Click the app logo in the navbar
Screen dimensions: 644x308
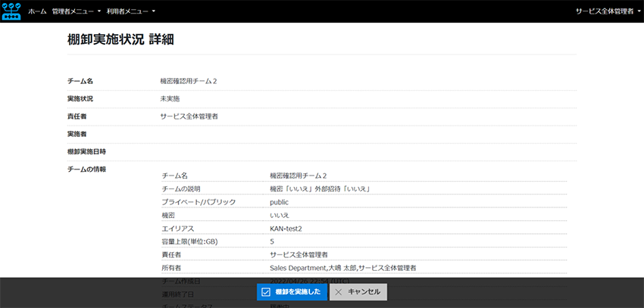[x=11, y=11]
